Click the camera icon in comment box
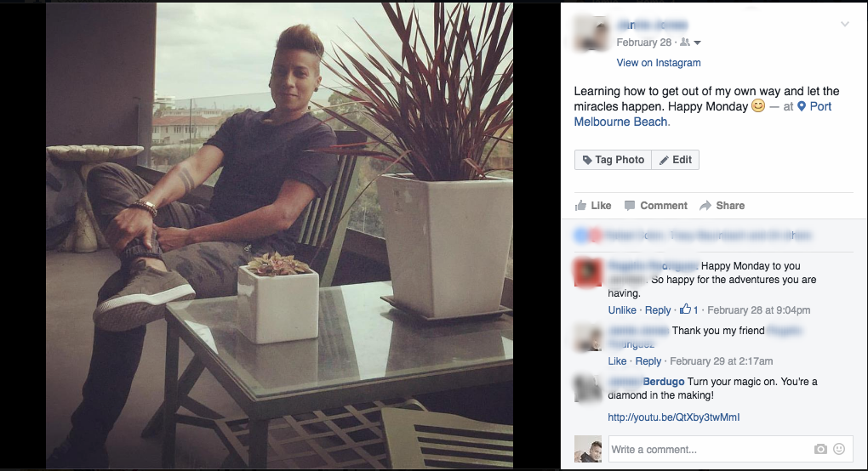The image size is (868, 471). tap(820, 449)
